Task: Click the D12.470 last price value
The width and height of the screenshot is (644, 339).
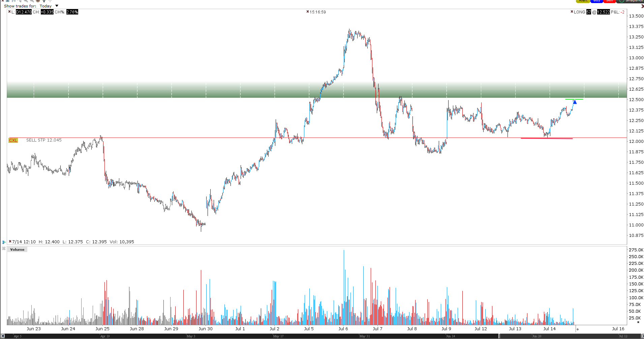Action: (x=24, y=12)
